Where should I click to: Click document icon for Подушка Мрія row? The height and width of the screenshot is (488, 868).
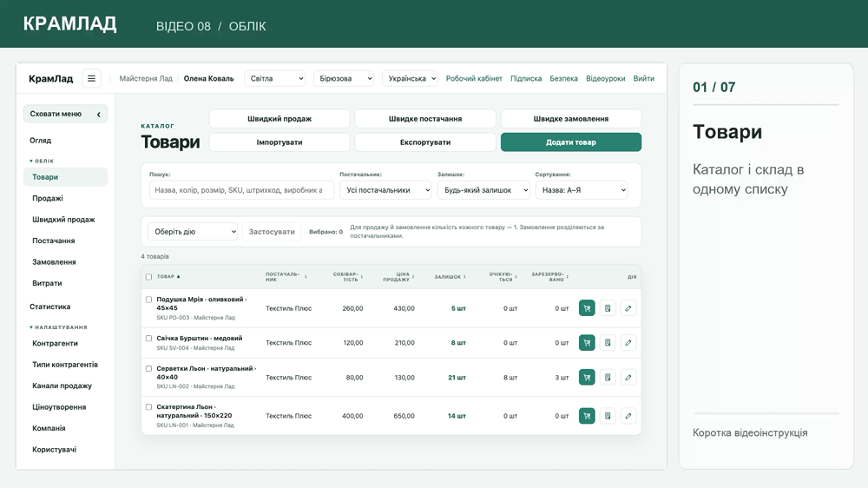608,308
